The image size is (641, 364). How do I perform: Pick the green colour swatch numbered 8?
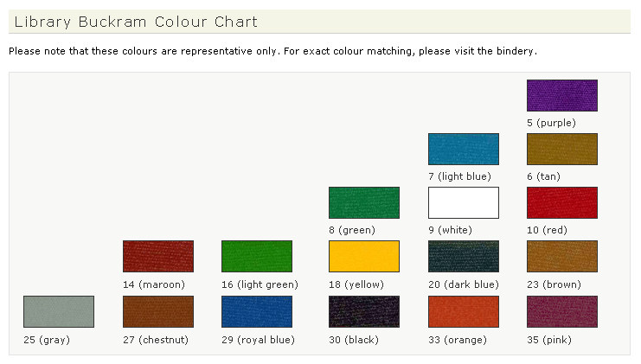pyautogui.click(x=363, y=203)
